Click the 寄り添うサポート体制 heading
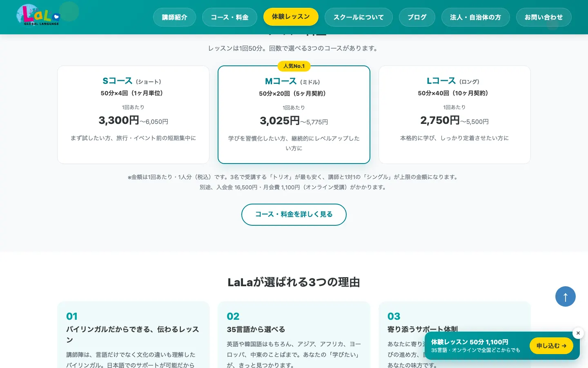Viewport: 588px width, 368px height. click(423, 329)
